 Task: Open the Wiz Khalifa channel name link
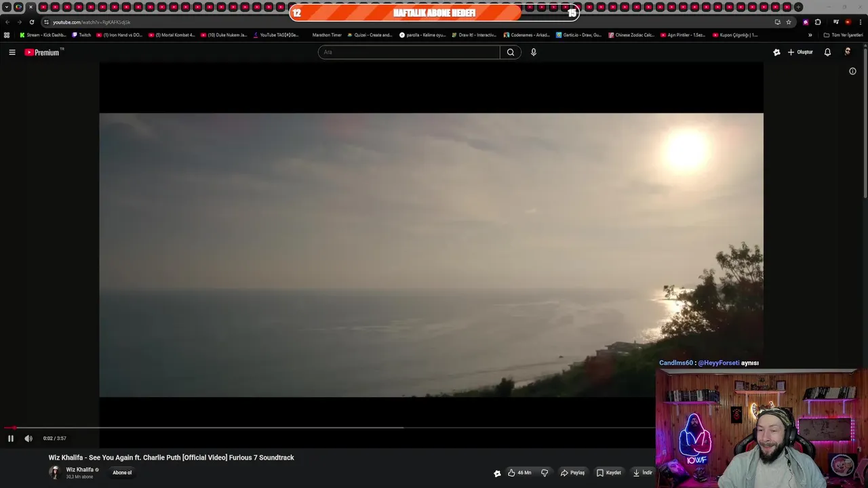[79, 470]
